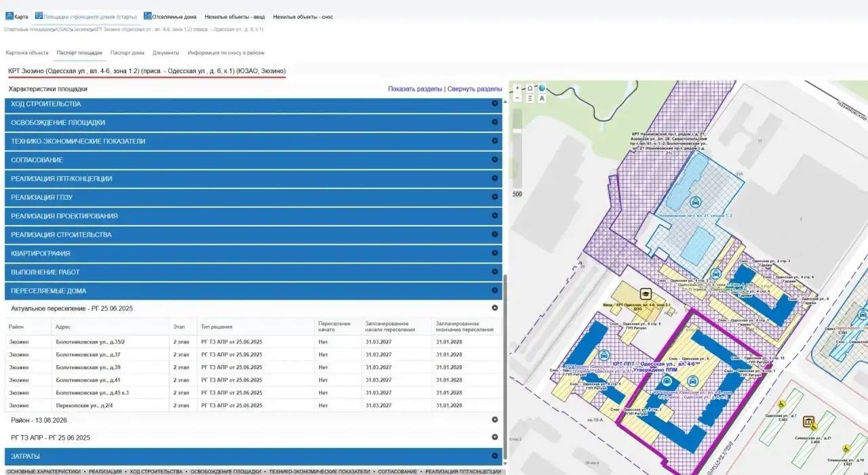Image resolution: width=868 pixels, height=475 pixels.
Task: Click the graduation cap marker on map
Action: coord(646,294)
